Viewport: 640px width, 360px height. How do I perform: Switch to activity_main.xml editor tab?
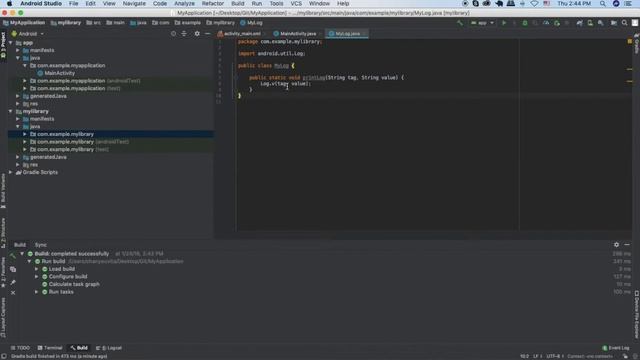click(x=242, y=33)
